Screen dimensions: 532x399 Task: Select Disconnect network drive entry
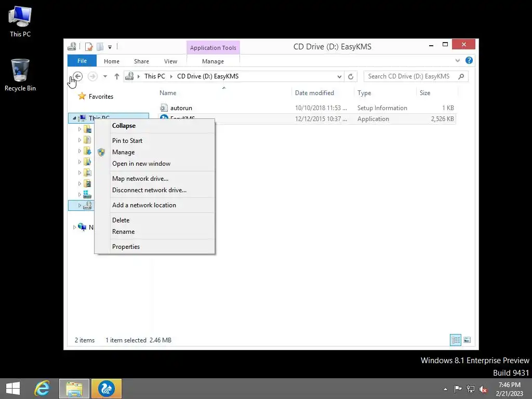(154, 190)
